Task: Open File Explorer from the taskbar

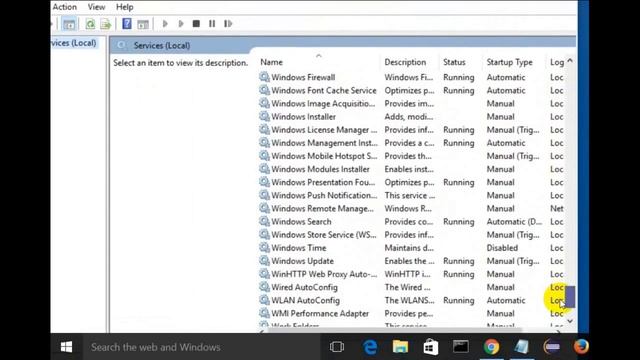Action: [x=400, y=347]
